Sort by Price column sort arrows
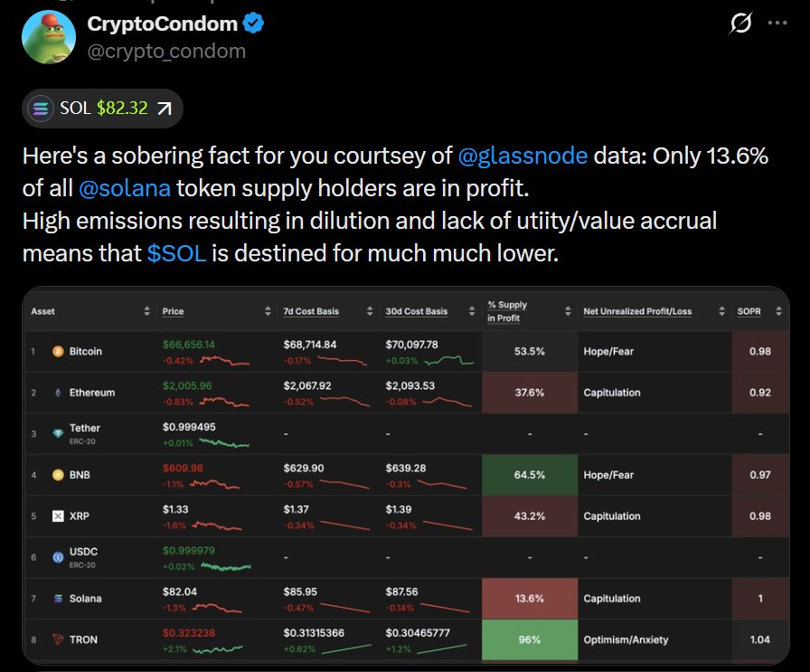The image size is (810, 672). pos(268,312)
